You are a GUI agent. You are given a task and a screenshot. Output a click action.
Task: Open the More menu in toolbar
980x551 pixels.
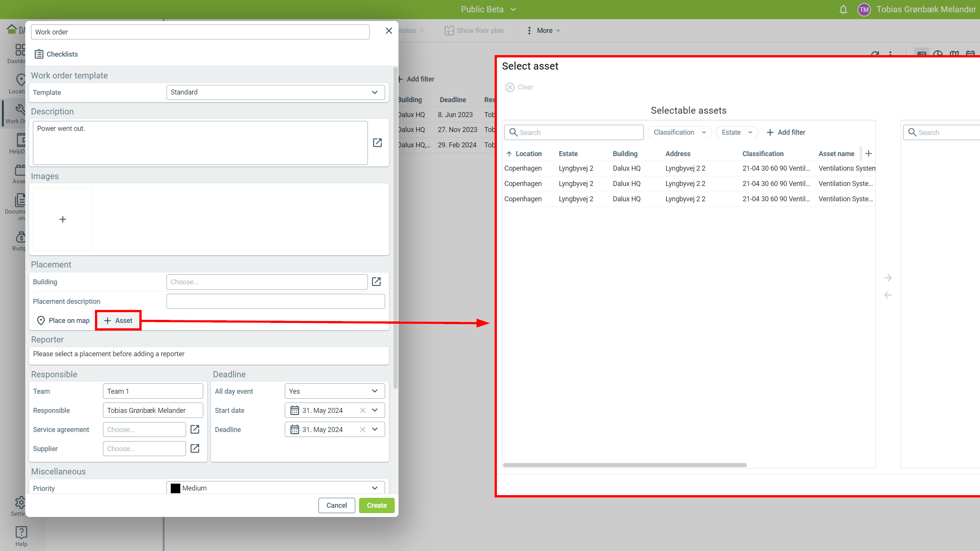click(544, 31)
